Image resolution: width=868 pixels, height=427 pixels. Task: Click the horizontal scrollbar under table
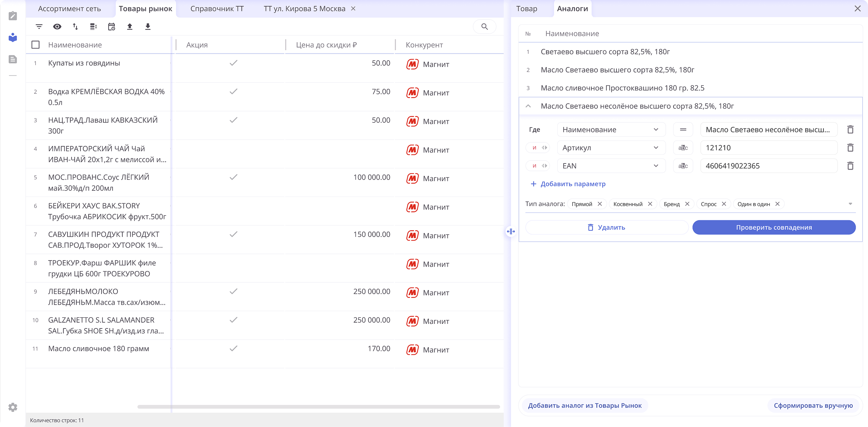point(318,407)
